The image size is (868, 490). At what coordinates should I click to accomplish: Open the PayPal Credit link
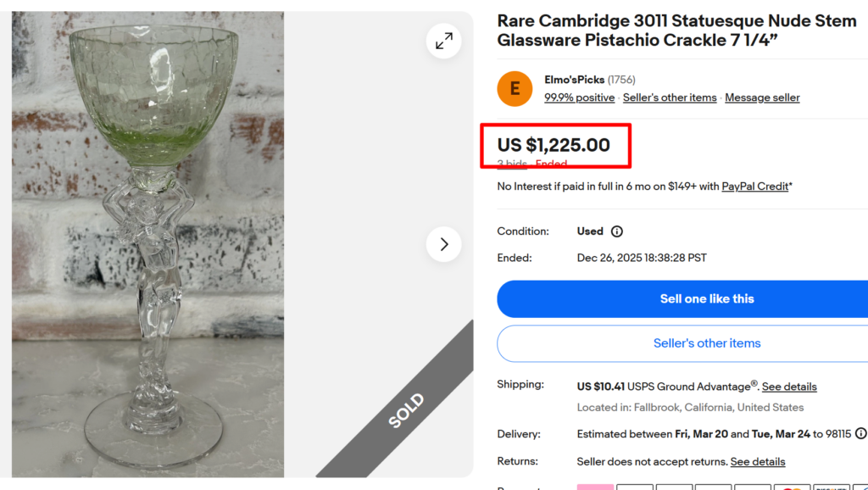[x=755, y=187]
